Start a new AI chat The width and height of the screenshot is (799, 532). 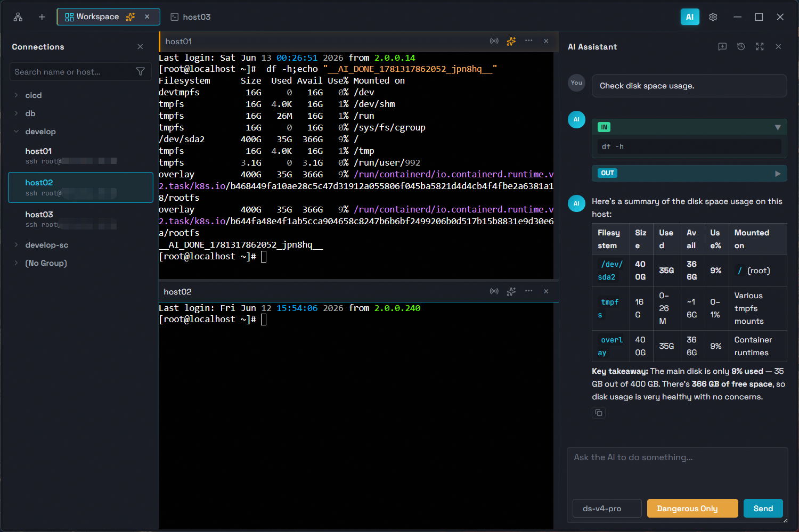(722, 47)
